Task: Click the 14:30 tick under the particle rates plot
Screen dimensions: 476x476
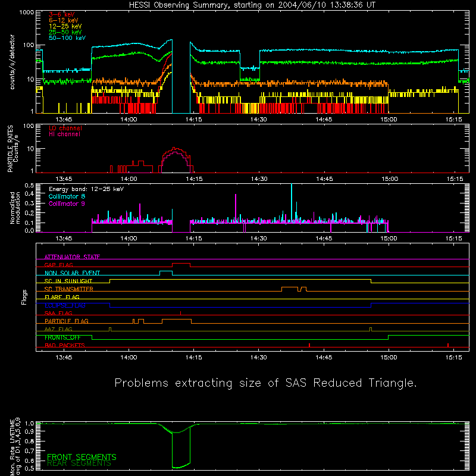Action: tap(259, 179)
